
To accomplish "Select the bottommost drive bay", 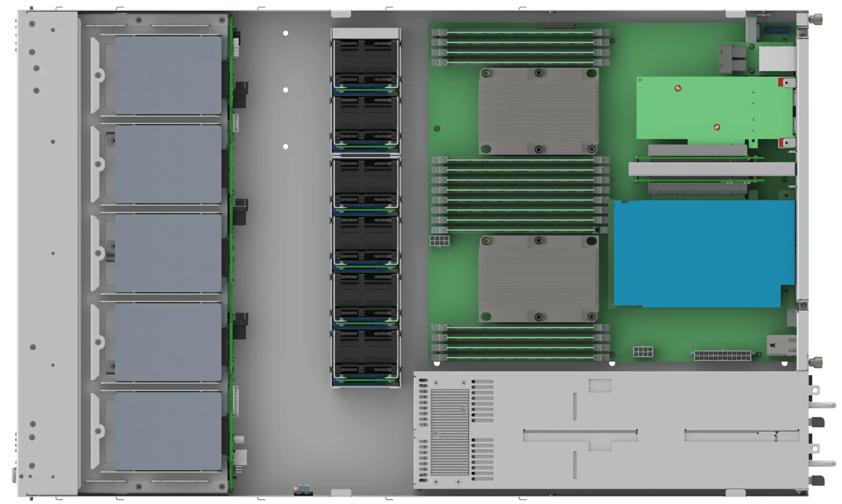I will pyautogui.click(x=168, y=431).
